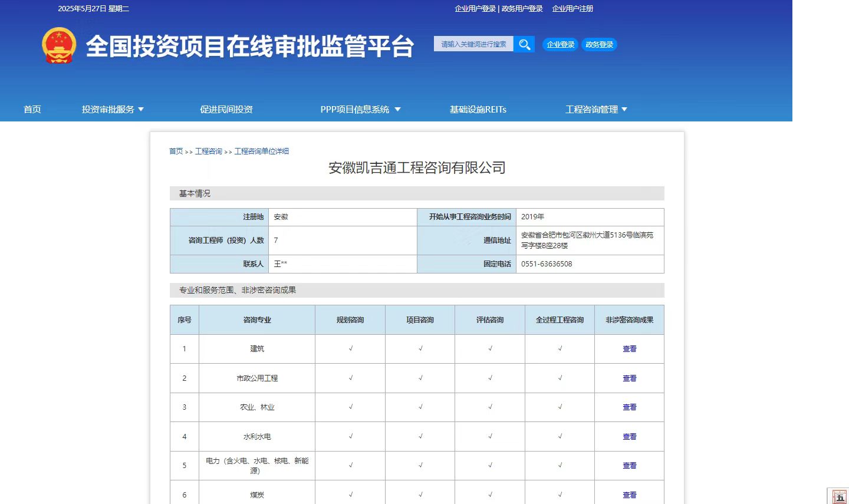849x504 pixels.
Task: Click the national emblem logo
Action: click(58, 45)
